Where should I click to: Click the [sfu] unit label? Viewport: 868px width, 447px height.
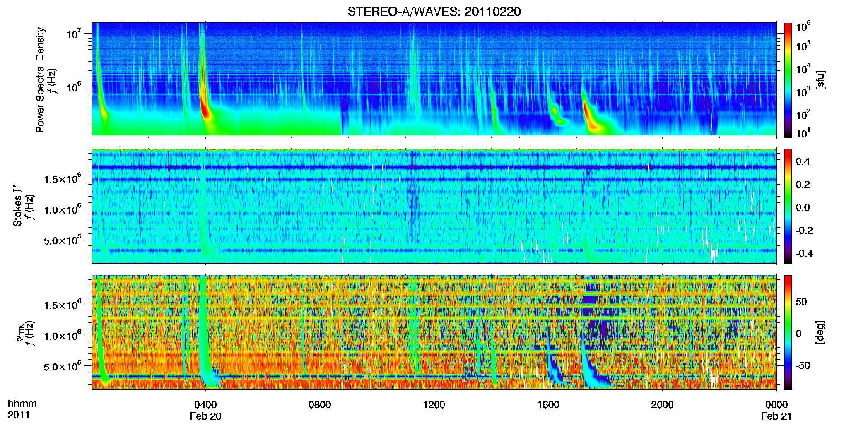point(820,80)
